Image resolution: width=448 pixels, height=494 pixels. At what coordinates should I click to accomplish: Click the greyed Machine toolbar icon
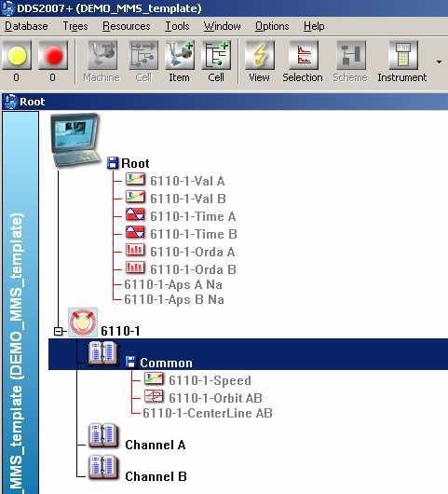coord(102,55)
